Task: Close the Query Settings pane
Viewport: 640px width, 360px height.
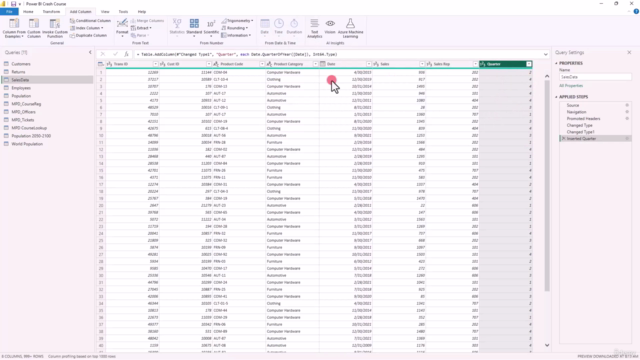Action: coord(629,52)
